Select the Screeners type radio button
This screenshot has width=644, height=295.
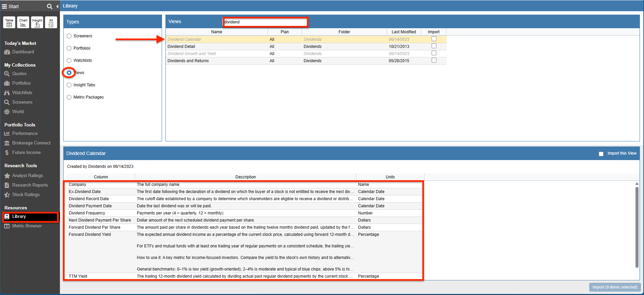pyautogui.click(x=69, y=36)
